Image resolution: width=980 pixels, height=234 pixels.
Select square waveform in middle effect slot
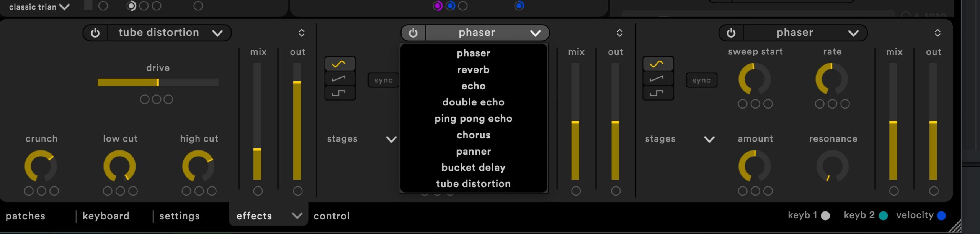(339, 93)
